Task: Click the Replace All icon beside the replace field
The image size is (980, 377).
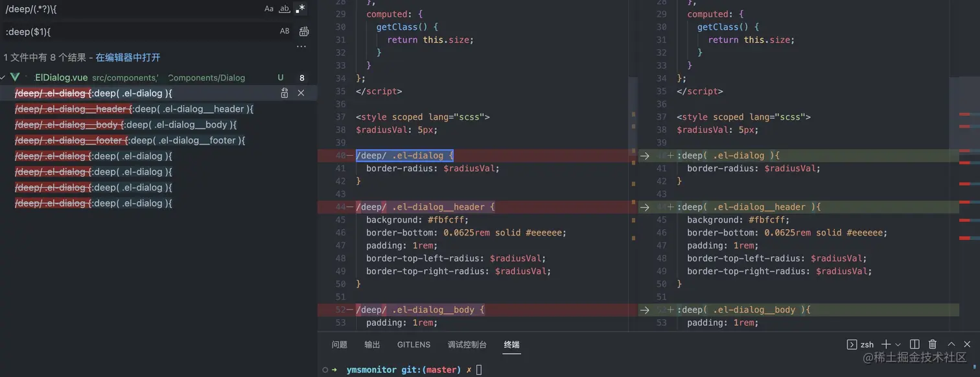Action: click(x=304, y=31)
